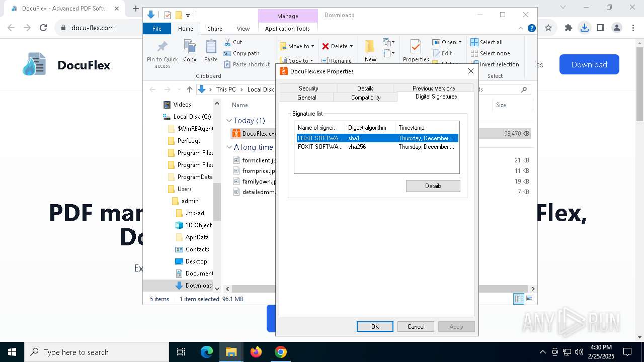The height and width of the screenshot is (362, 644).
Task: Click the Edit ribbon item
Action: [x=442, y=53]
